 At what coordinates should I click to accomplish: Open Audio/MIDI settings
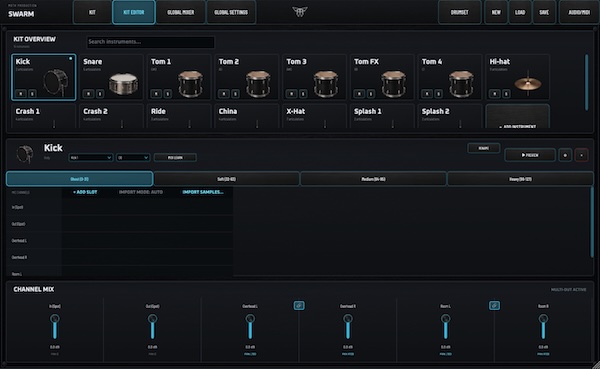click(579, 12)
